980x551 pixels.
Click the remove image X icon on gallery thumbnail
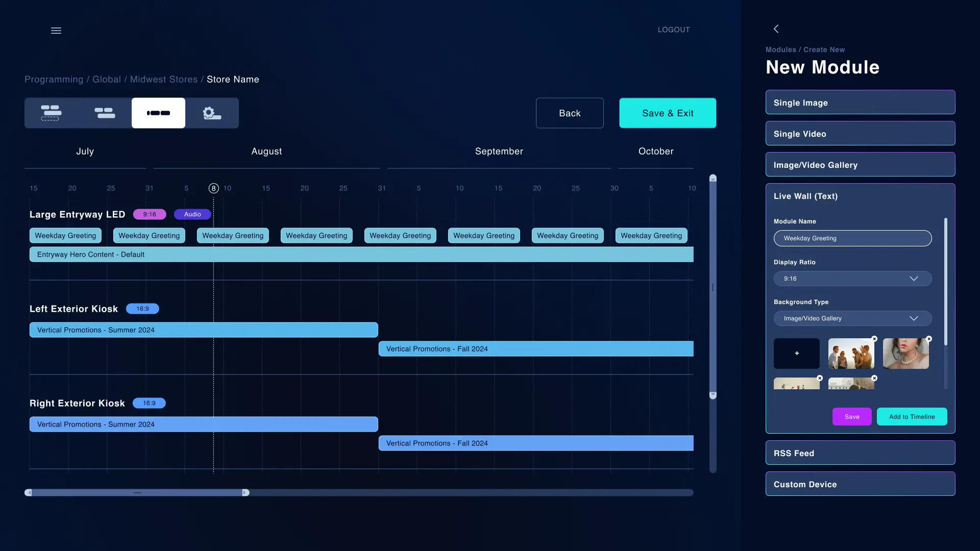pos(874,338)
